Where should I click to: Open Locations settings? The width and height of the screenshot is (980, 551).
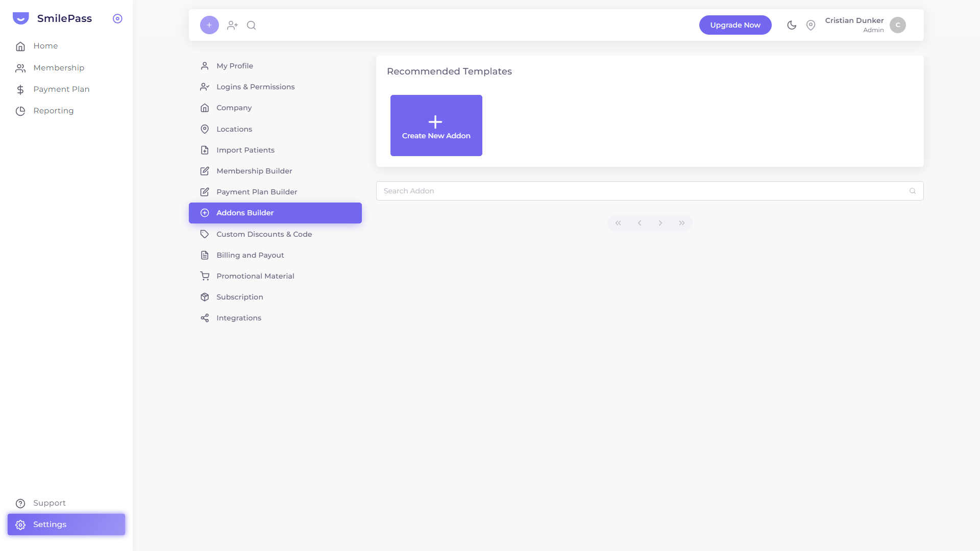click(x=275, y=129)
